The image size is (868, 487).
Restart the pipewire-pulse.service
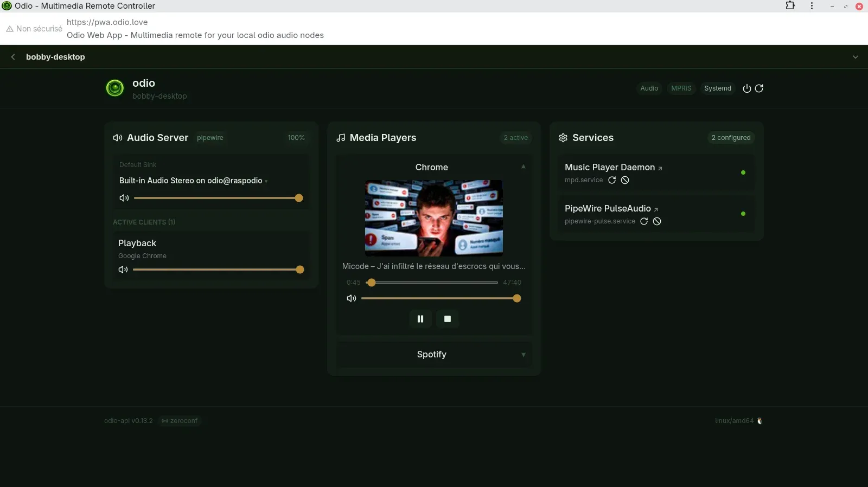tap(644, 221)
